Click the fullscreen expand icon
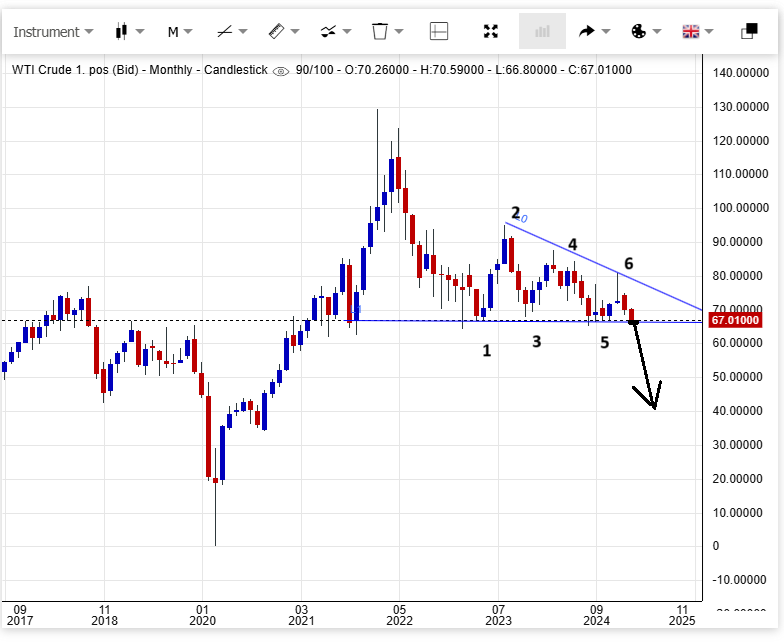784x642 pixels. pyautogui.click(x=490, y=31)
